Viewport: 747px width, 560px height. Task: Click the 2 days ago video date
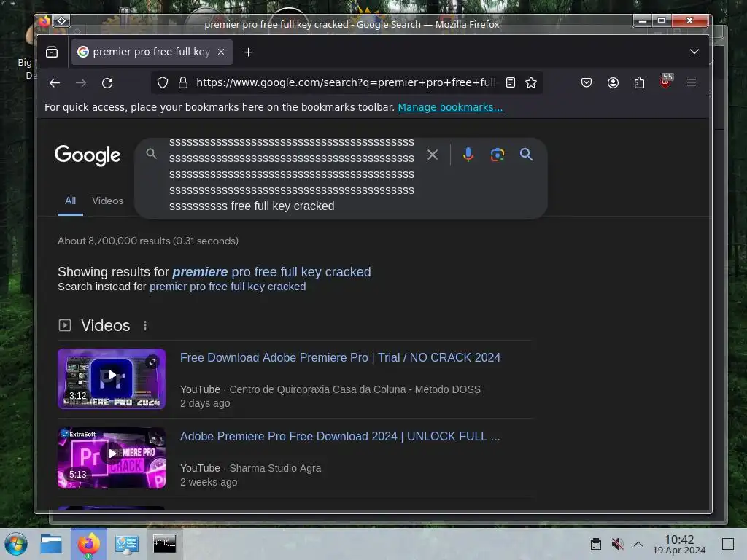pyautogui.click(x=205, y=403)
